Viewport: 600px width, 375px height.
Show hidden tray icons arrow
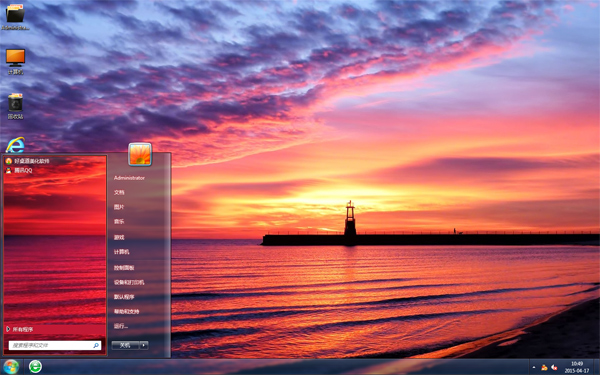tap(534, 368)
